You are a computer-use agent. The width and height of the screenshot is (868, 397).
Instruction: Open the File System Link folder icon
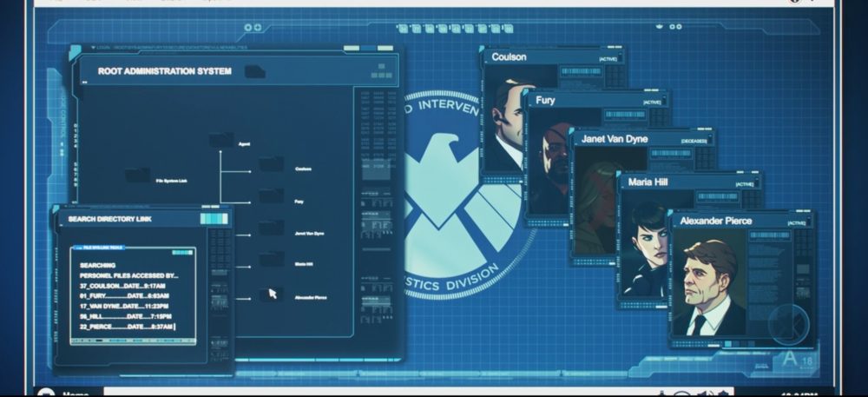point(137,175)
